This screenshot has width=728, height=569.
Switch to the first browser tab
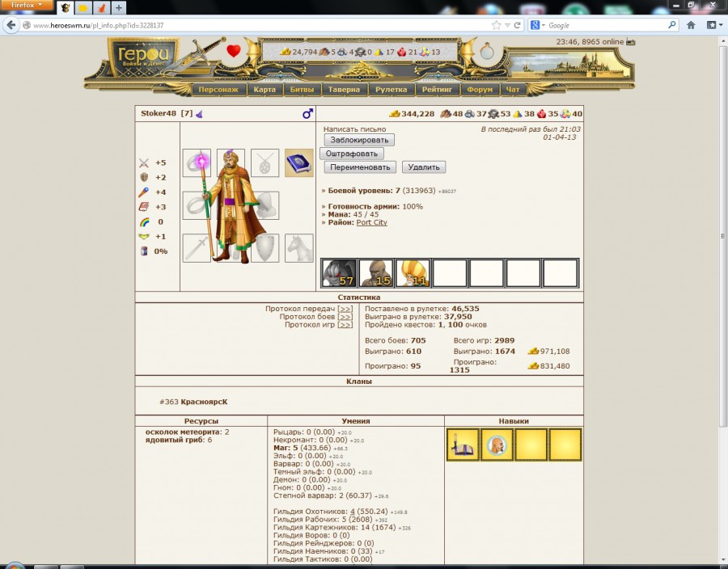coord(66,8)
